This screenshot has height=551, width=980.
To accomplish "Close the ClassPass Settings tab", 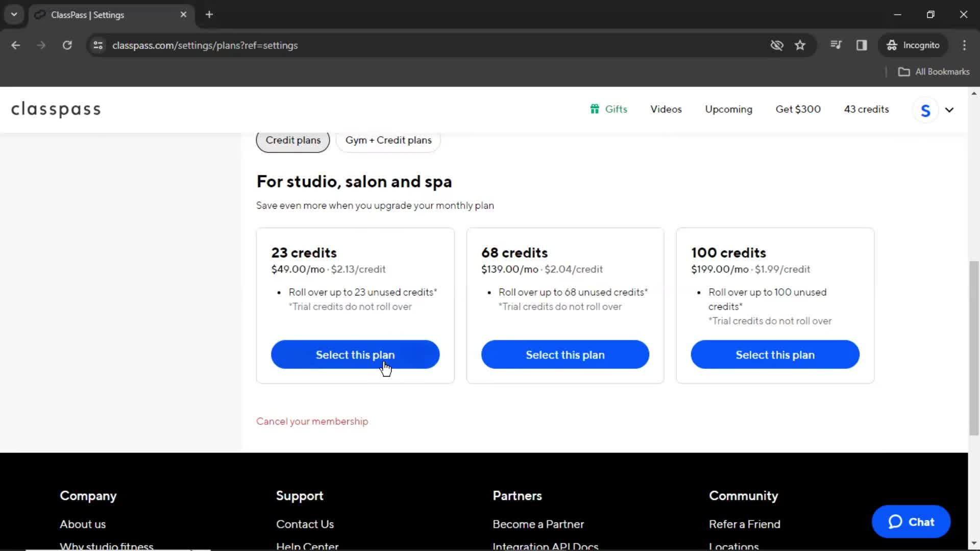I will click(x=183, y=15).
